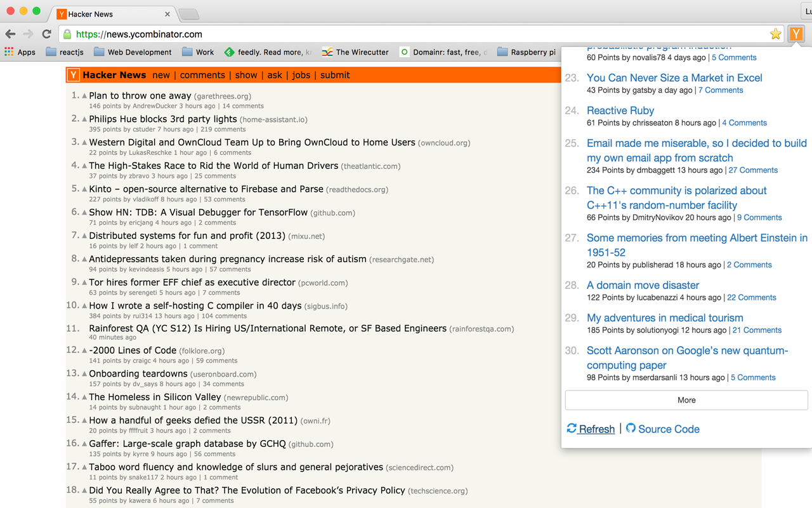
Task: Open '22 Comments' on domain move disaster
Action: (752, 297)
